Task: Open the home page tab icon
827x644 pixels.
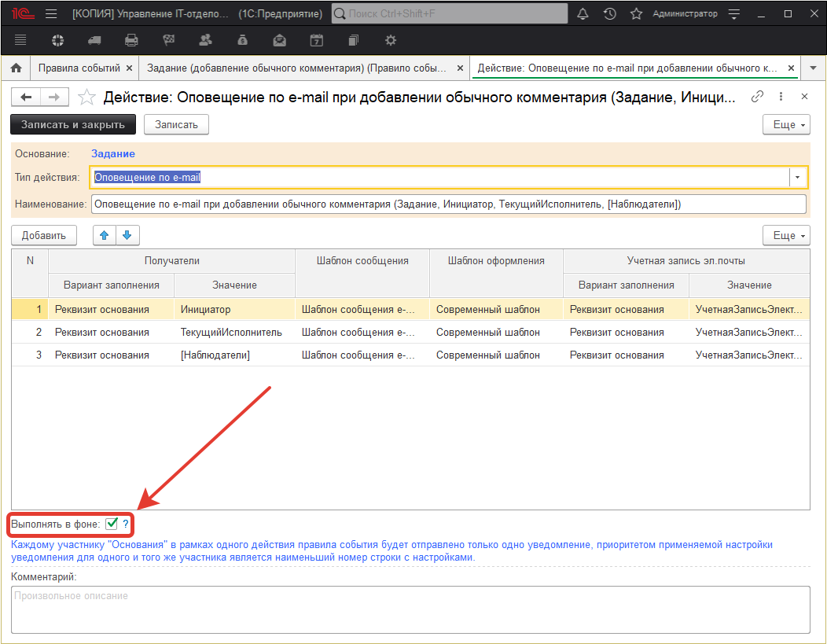Action: [x=16, y=68]
